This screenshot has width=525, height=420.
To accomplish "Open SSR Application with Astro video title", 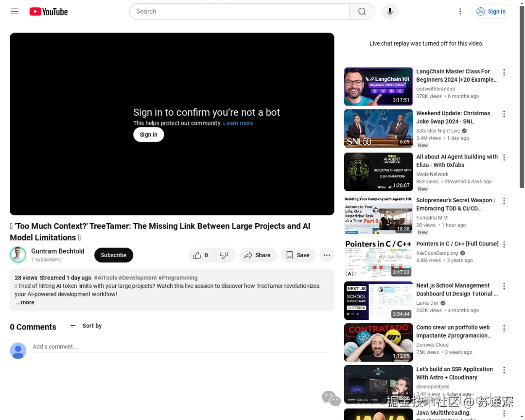I will (x=455, y=373).
